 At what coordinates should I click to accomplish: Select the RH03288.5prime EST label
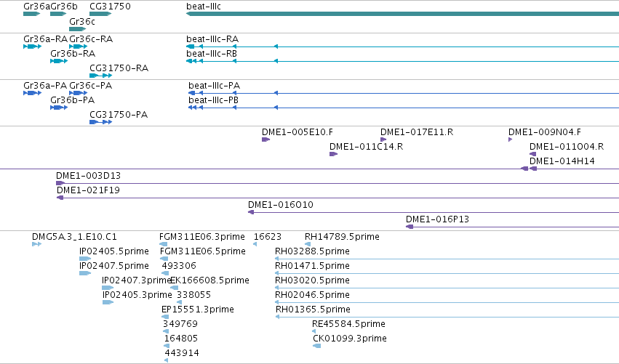point(312,251)
